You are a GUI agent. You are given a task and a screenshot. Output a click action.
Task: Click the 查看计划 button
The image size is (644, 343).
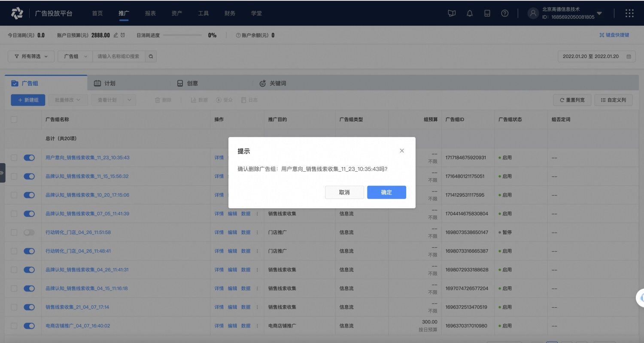coord(107,100)
